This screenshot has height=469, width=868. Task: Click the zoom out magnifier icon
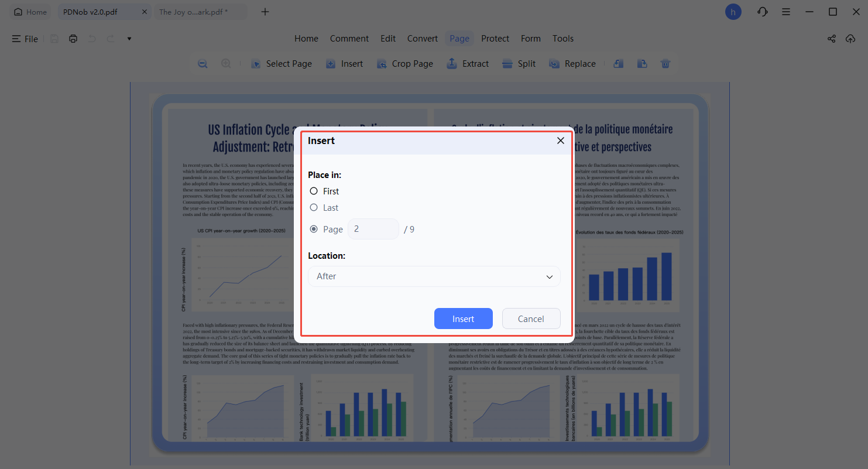(203, 64)
